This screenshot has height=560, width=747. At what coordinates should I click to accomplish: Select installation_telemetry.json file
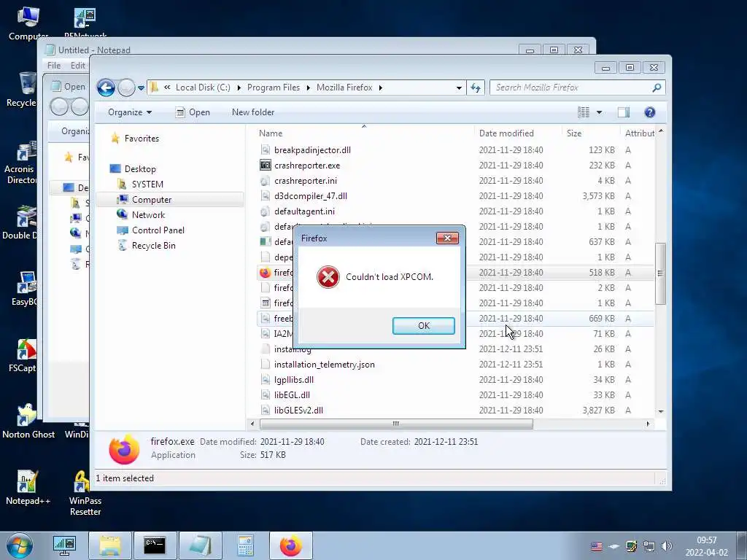(324, 365)
